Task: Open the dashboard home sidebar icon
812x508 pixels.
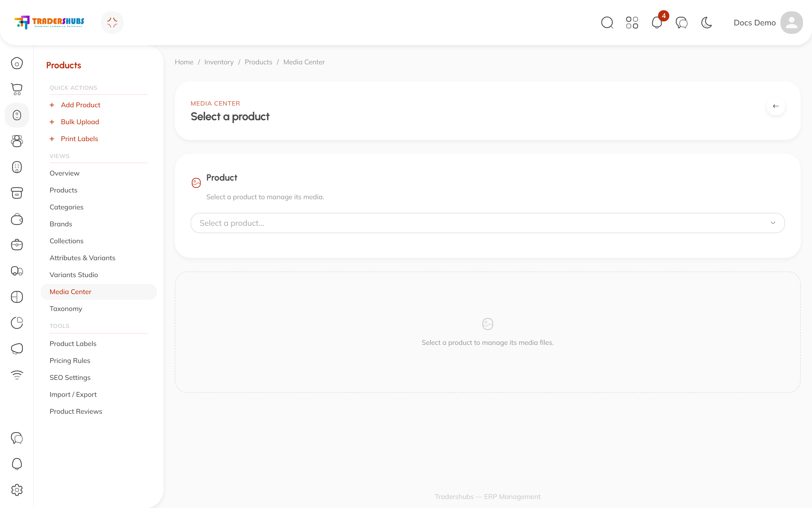Action: pyautogui.click(x=17, y=63)
